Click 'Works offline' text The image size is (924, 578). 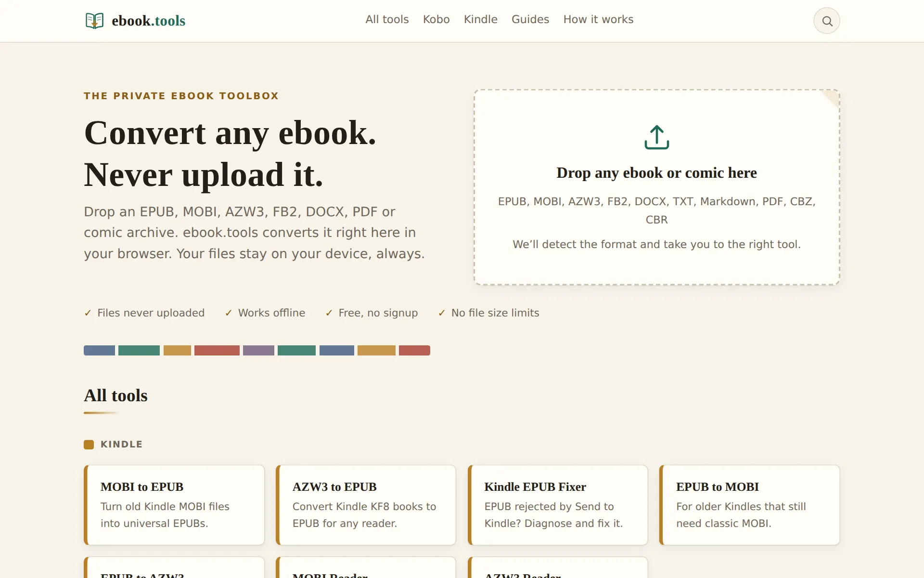click(x=271, y=313)
